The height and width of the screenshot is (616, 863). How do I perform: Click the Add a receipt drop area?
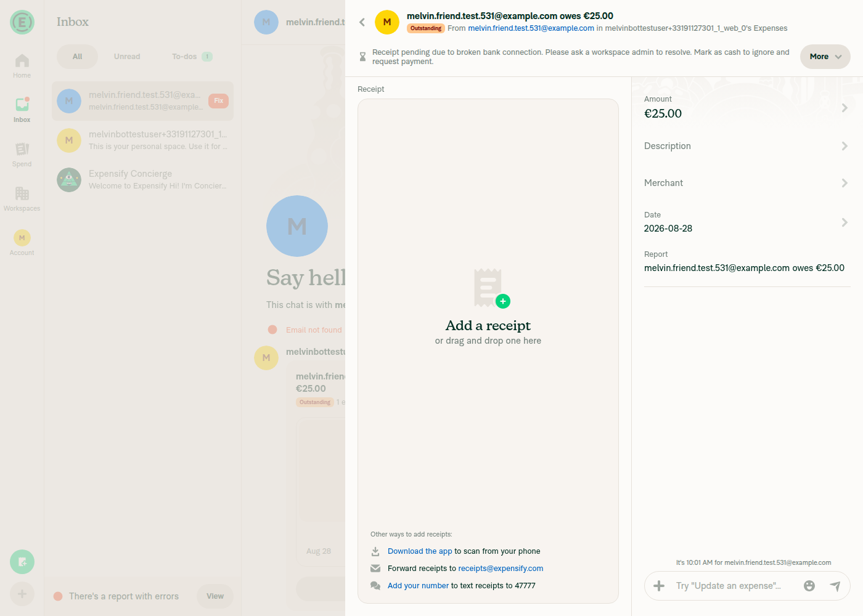(488, 351)
